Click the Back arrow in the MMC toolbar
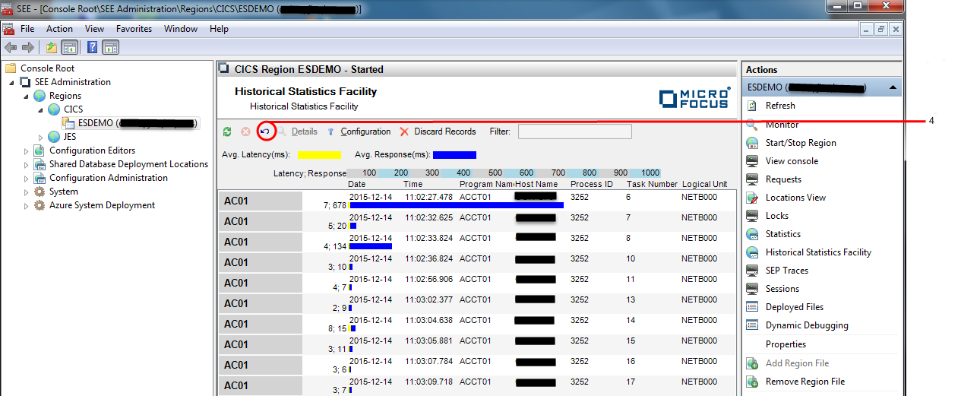Screen dimensions: 980x396 (11, 48)
